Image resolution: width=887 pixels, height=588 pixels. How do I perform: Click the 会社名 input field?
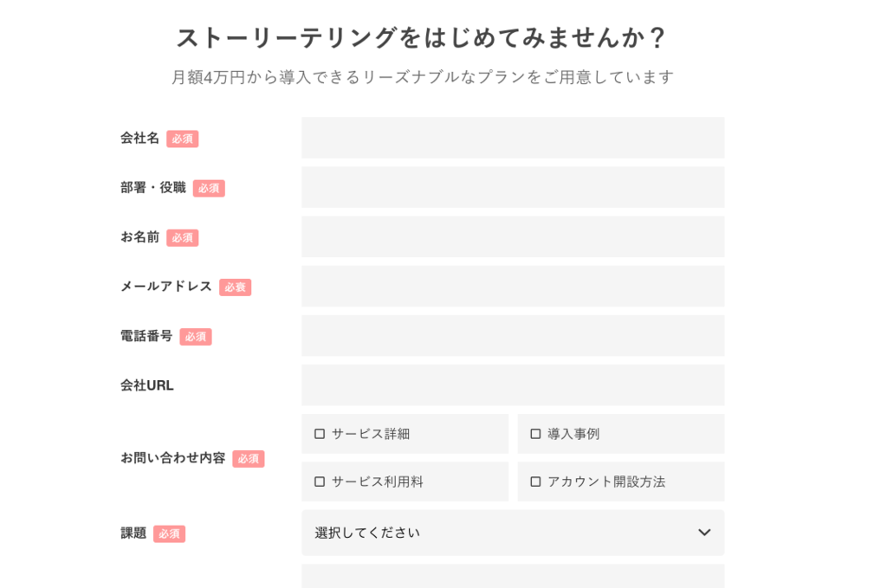[513, 137]
